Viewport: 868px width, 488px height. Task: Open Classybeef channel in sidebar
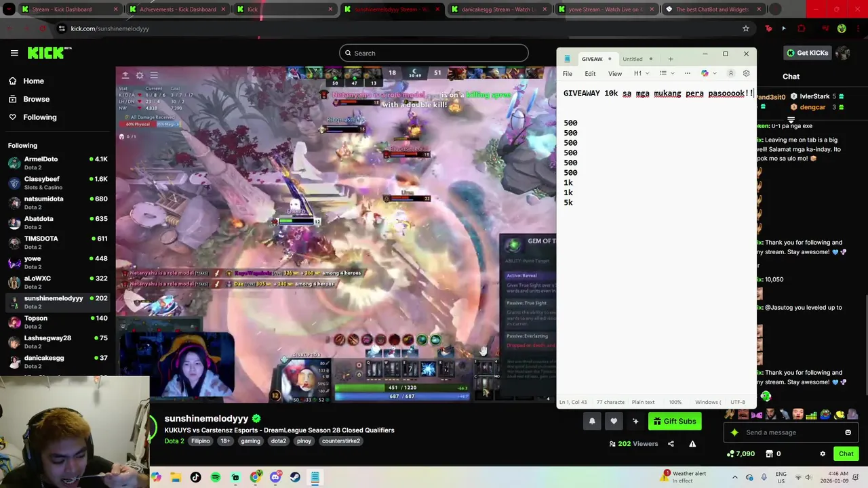coord(58,183)
